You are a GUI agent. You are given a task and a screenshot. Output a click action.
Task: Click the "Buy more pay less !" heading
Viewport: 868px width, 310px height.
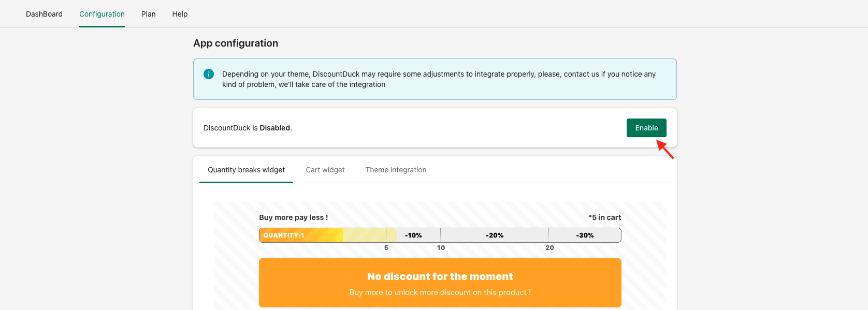(294, 217)
